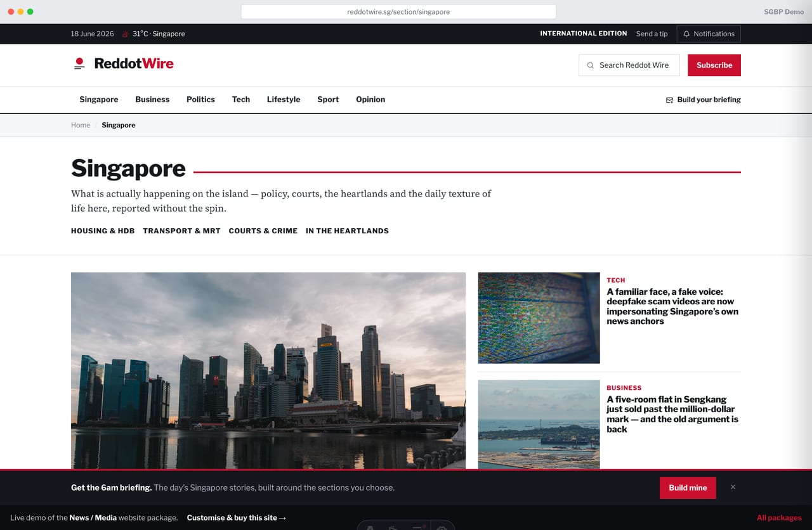Open the Build your briefing link
This screenshot has height=530, width=812.
(x=703, y=100)
